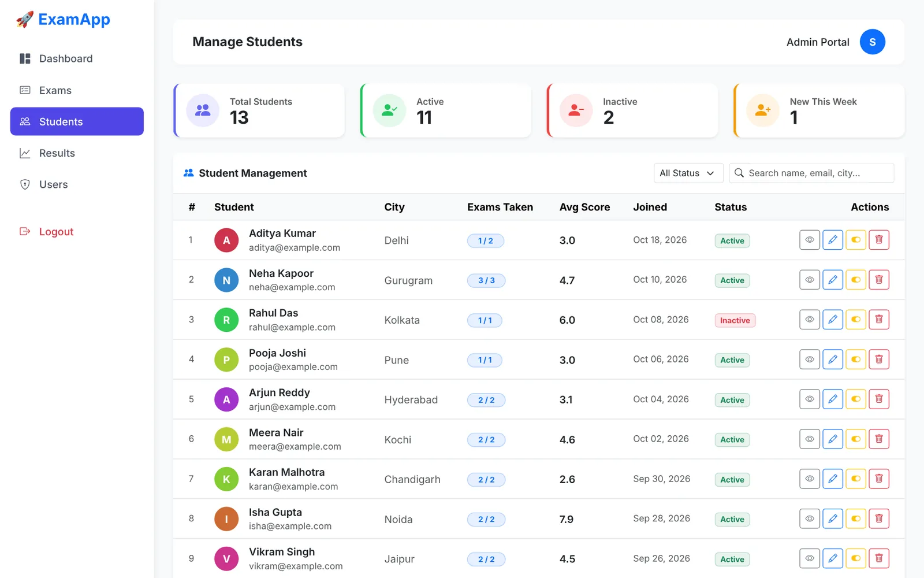Viewport: 924px width, 578px height.
Task: Log out via the Logout link
Action: point(77,232)
